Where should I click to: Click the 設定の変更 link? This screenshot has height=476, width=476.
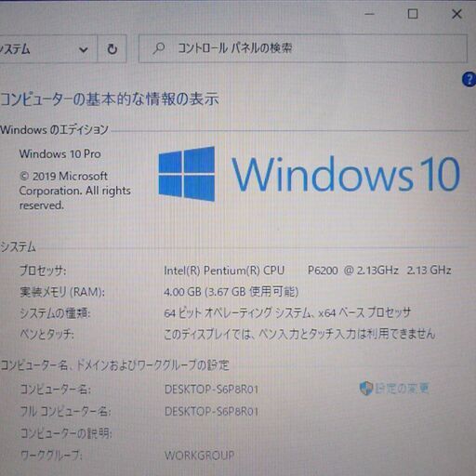tap(402, 388)
